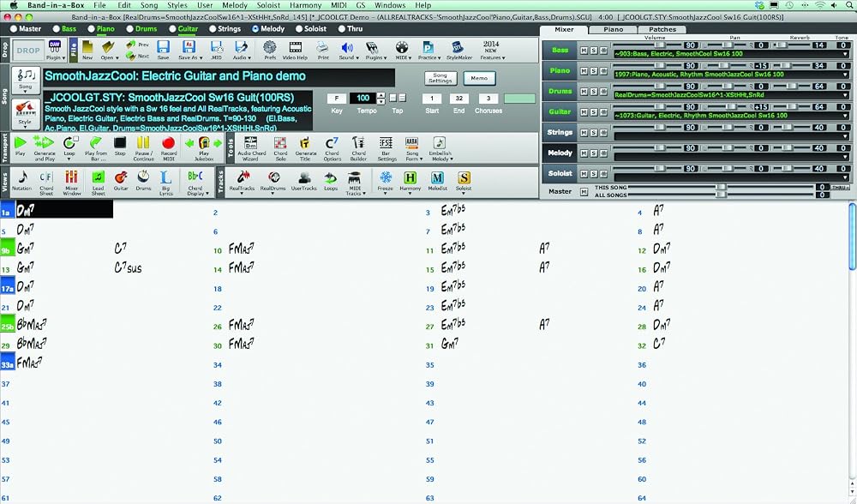Mute the Guitar track in mixer

[584, 112]
